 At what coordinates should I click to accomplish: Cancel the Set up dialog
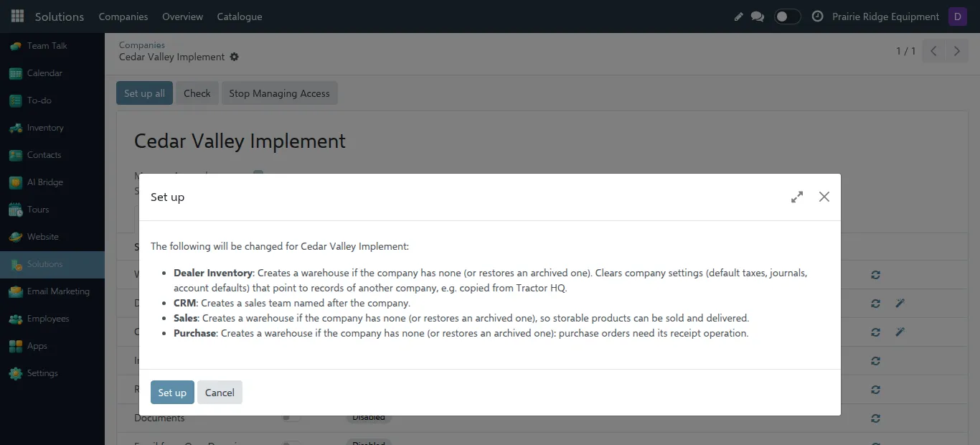220,393
